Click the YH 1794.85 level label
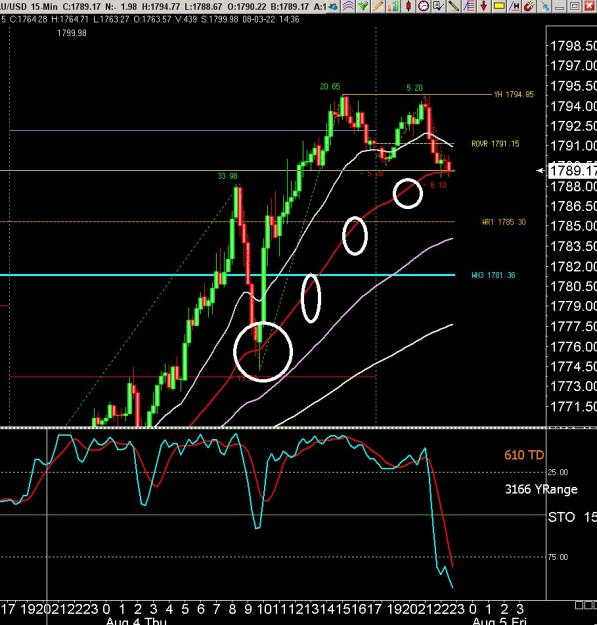597x625 pixels. (x=514, y=94)
